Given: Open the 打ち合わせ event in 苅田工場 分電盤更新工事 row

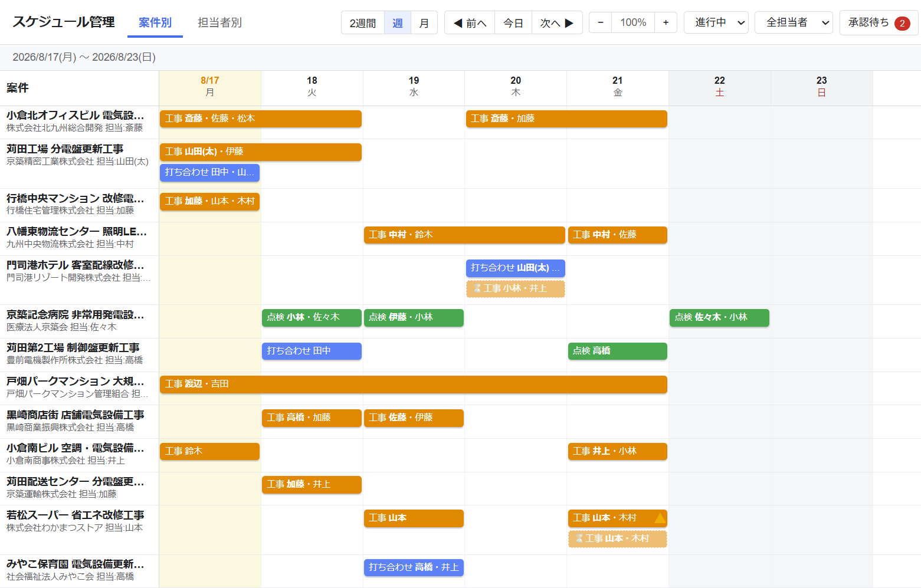Looking at the screenshot, I should [x=209, y=172].
